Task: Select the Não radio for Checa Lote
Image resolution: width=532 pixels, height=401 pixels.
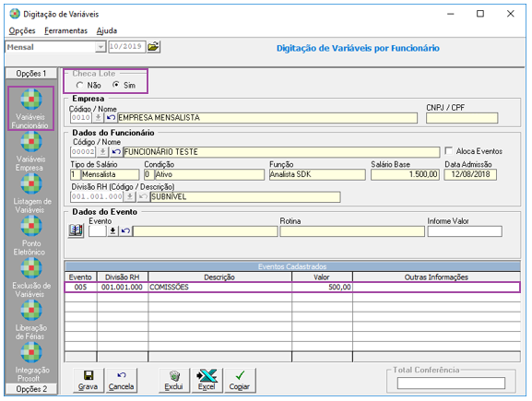Action: click(80, 85)
